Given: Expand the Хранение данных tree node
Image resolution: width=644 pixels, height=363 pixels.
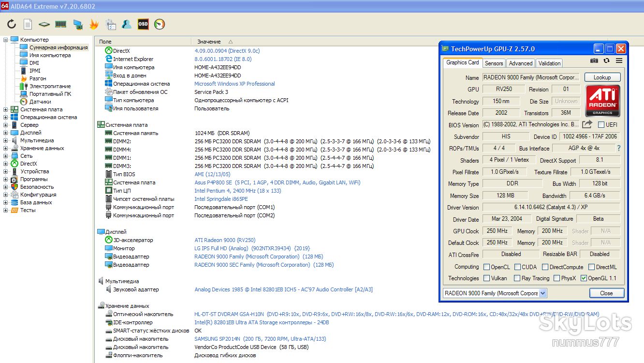Looking at the screenshot, I should (6, 148).
